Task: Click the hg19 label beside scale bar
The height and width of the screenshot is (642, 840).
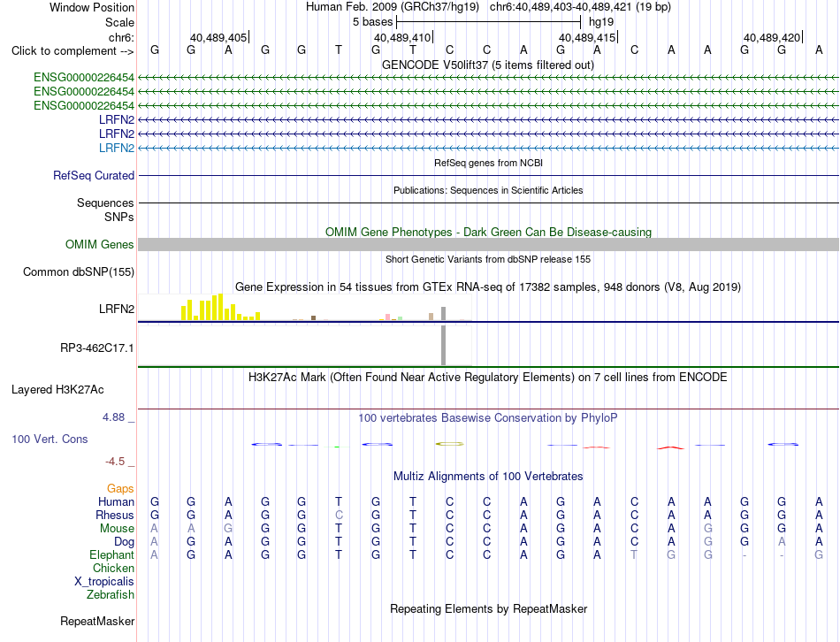Action: pyautogui.click(x=601, y=22)
